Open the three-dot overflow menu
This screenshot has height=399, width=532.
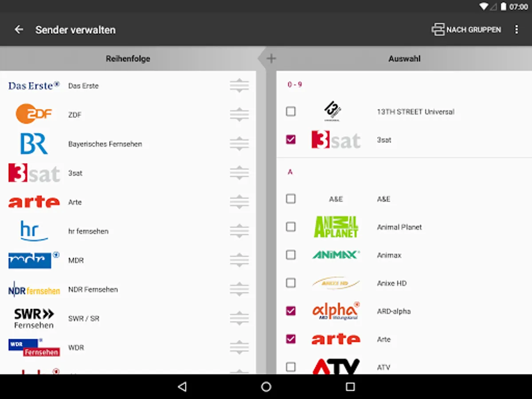[516, 30]
